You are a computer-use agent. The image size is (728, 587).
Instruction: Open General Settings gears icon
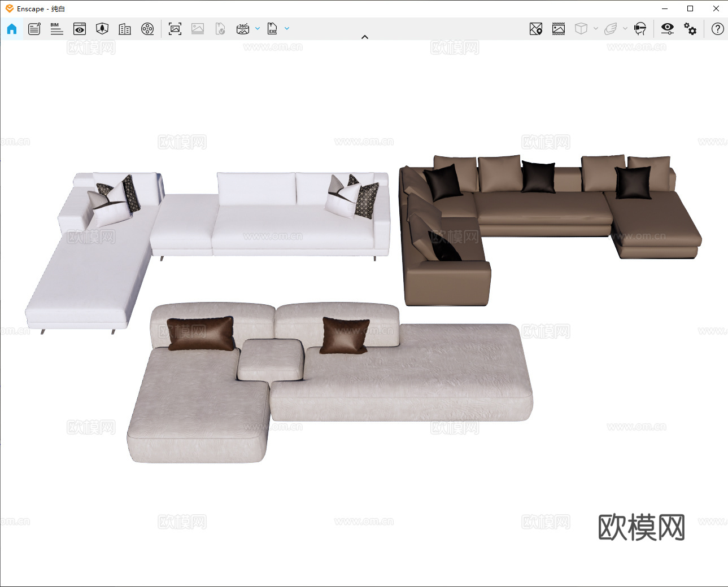click(690, 29)
